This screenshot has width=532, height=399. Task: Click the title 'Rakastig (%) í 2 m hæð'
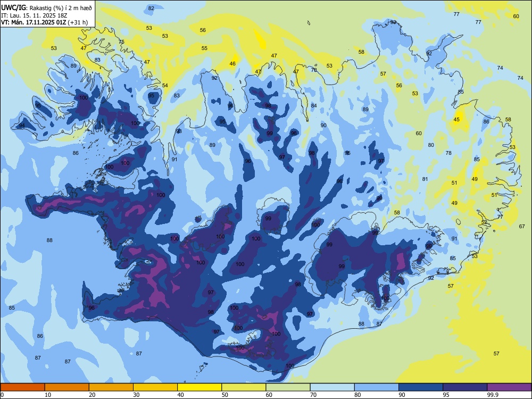point(61,8)
